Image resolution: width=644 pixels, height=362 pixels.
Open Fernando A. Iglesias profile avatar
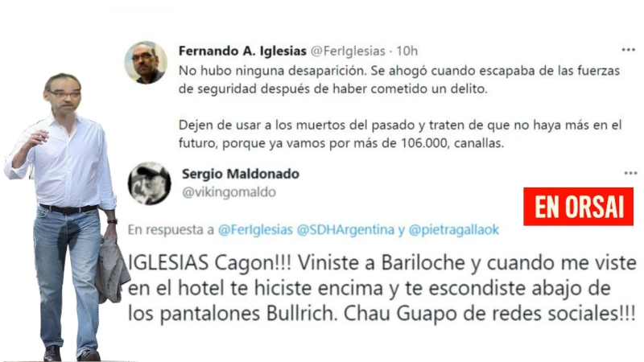[x=146, y=63]
